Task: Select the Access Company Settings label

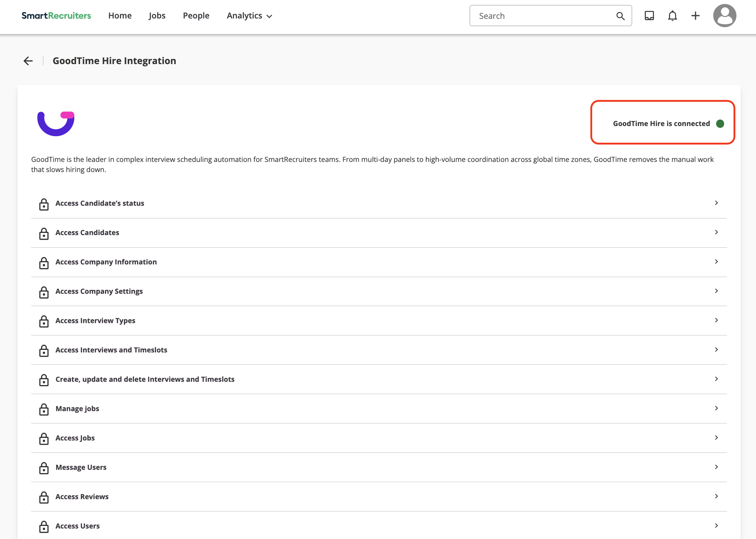Action: tap(99, 291)
